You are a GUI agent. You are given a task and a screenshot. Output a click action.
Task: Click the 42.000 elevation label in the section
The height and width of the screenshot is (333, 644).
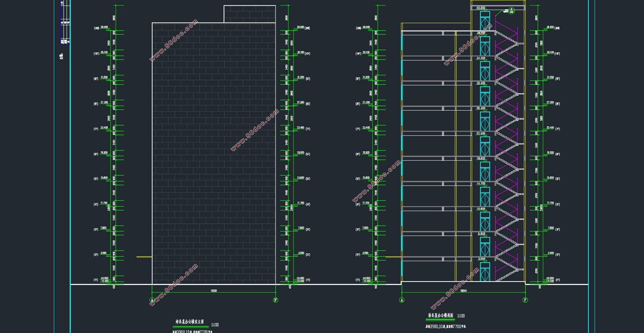481,8
